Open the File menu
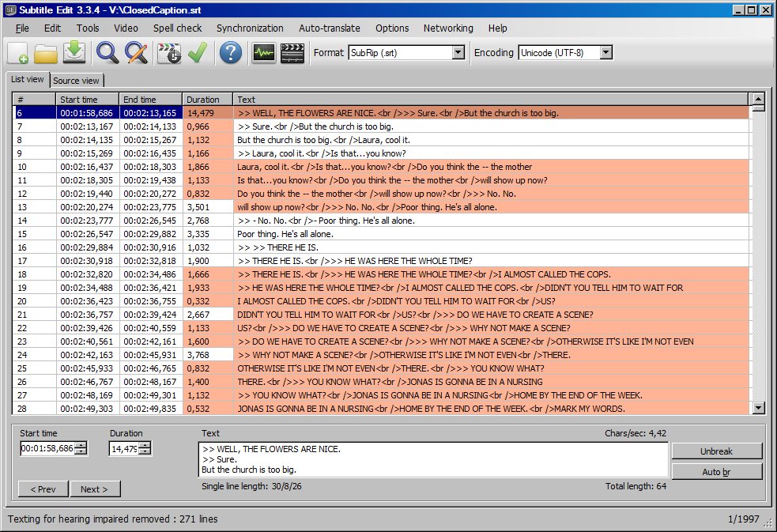 (x=22, y=28)
